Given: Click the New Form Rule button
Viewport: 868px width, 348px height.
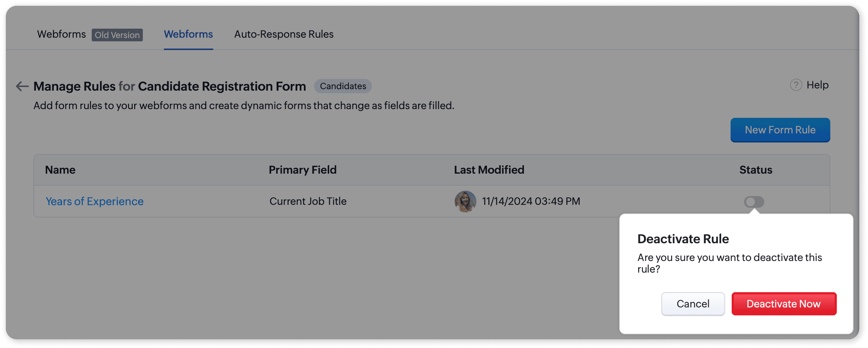Looking at the screenshot, I should [780, 130].
